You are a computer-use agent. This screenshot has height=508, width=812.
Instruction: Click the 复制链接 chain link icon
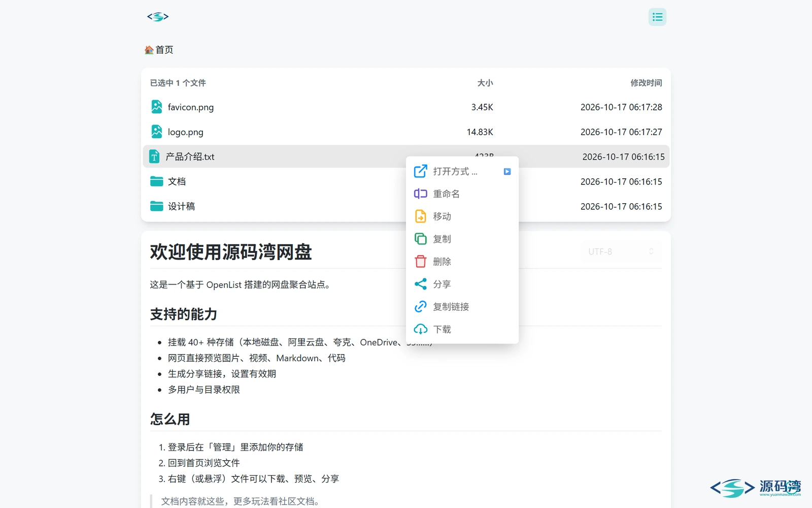coord(421,306)
